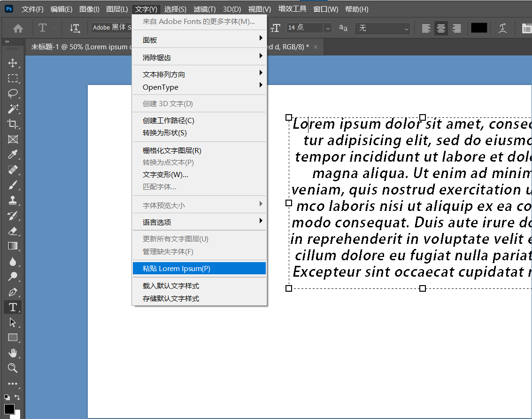Open the 滤镜(T) menu
Viewport: 532px width, 419px height.
(x=205, y=9)
